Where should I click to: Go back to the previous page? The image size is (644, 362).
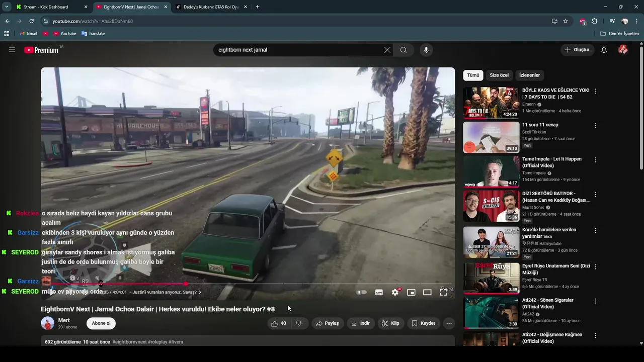click(x=7, y=21)
